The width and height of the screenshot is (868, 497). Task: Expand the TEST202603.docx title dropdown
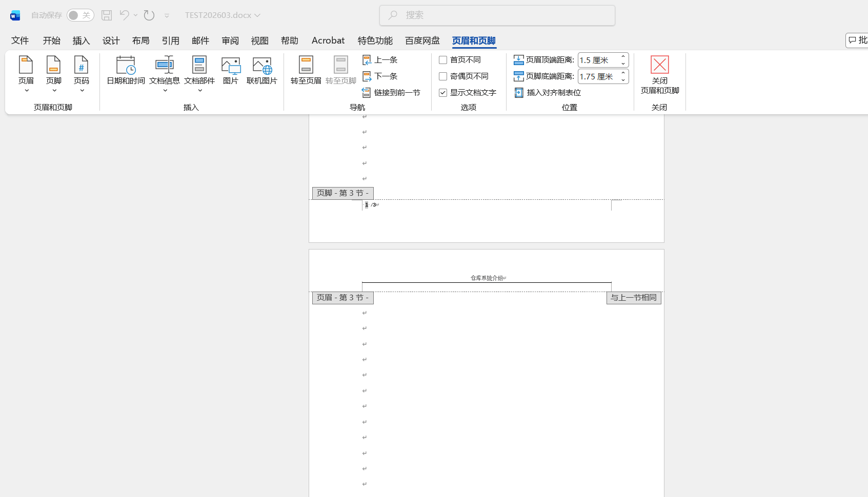(x=257, y=15)
